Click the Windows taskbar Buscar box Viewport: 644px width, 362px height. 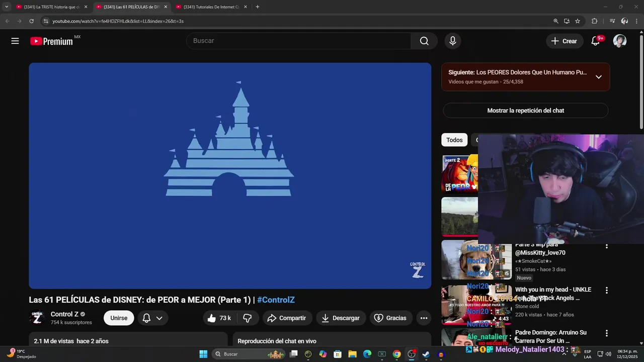click(249, 354)
